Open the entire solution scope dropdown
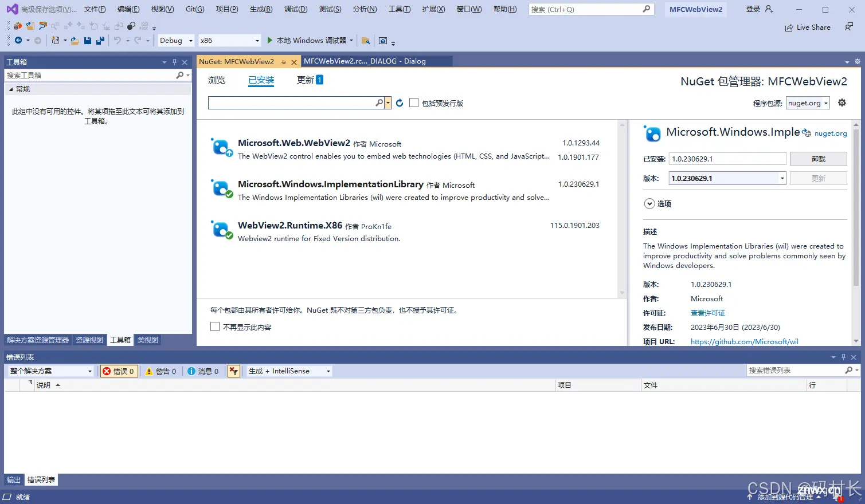This screenshot has height=504, width=865. [x=50, y=371]
